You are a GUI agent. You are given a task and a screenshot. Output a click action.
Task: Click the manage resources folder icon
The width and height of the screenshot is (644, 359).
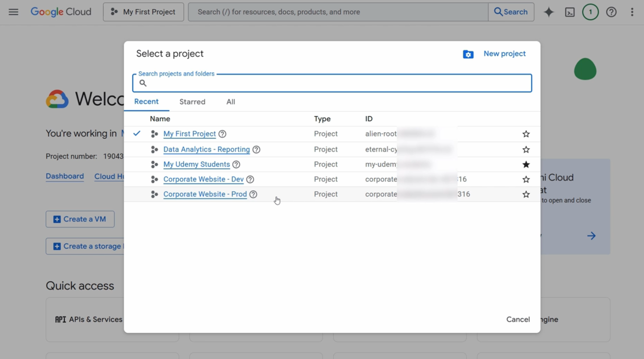click(x=468, y=54)
